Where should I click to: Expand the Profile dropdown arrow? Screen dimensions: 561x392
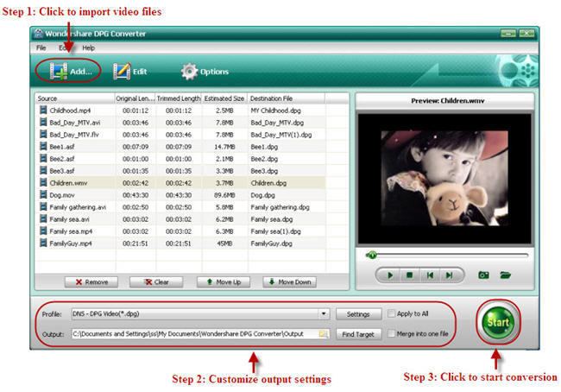point(324,314)
